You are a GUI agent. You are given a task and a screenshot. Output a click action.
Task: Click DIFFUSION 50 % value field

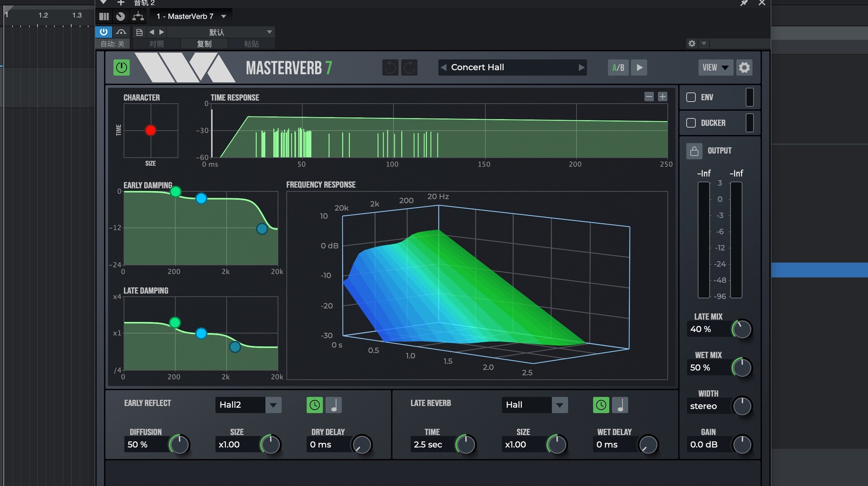(x=146, y=444)
